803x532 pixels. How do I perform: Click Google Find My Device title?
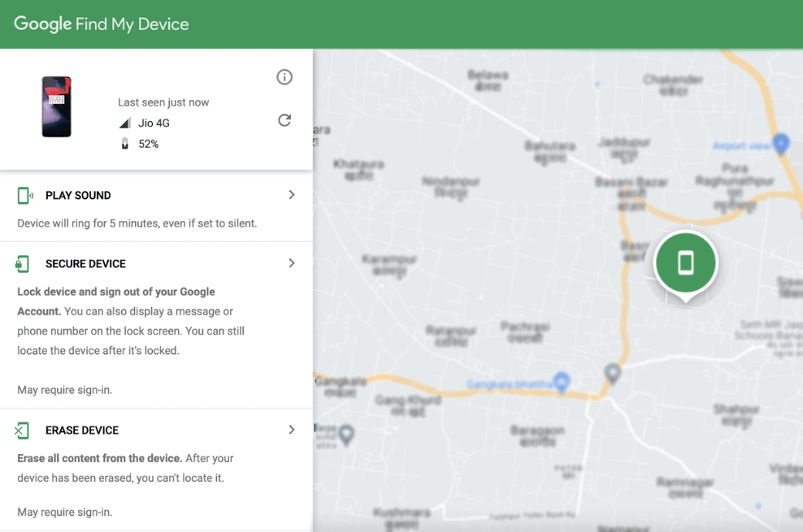coord(102,24)
